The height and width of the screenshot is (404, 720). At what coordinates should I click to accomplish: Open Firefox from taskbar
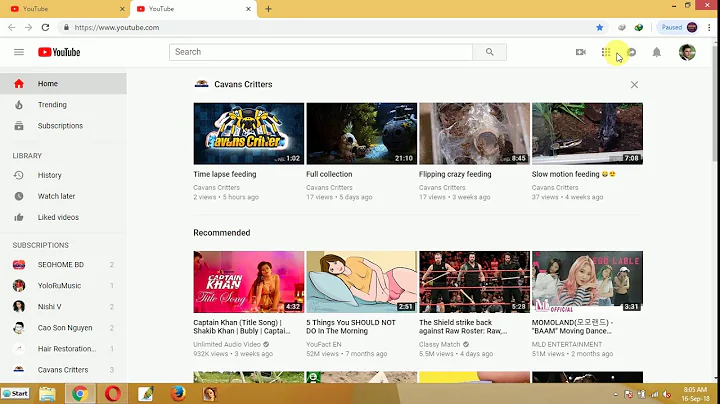(x=179, y=393)
